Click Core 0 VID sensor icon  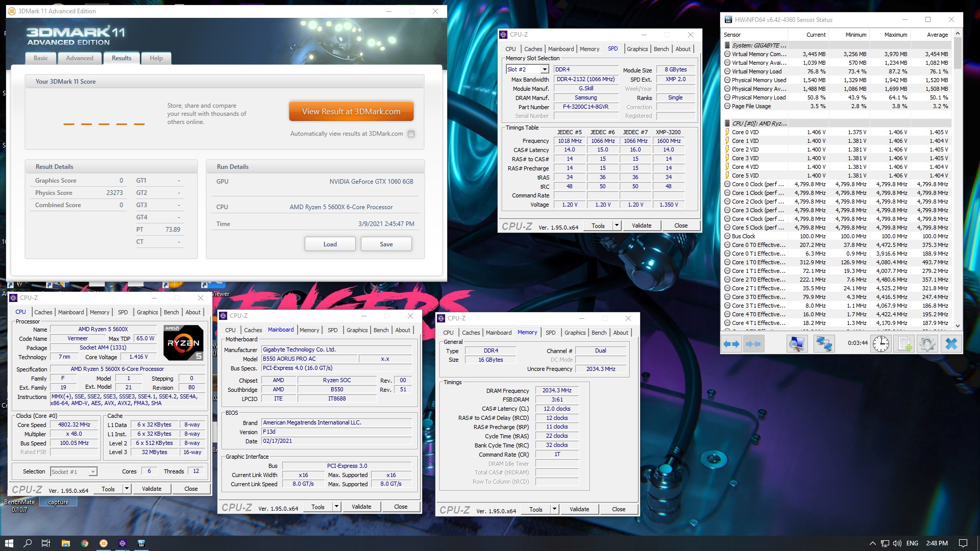tap(727, 132)
